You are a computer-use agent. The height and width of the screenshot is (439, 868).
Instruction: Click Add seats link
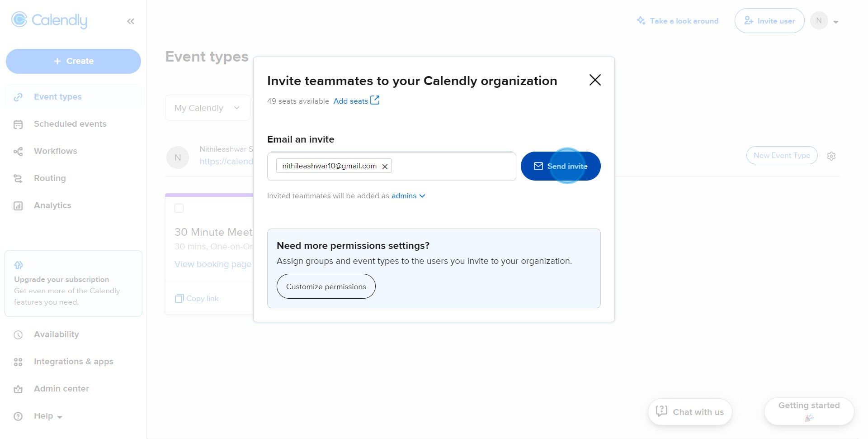[x=351, y=101]
